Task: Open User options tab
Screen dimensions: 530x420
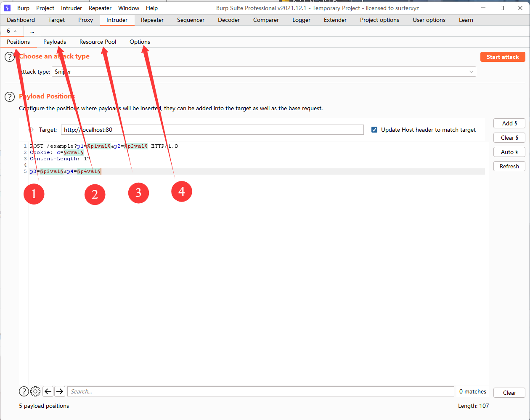Action: (429, 20)
